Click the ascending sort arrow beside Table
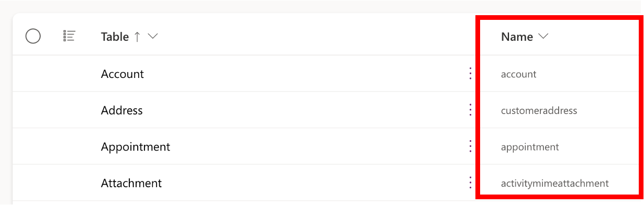The image size is (644, 205). (137, 37)
